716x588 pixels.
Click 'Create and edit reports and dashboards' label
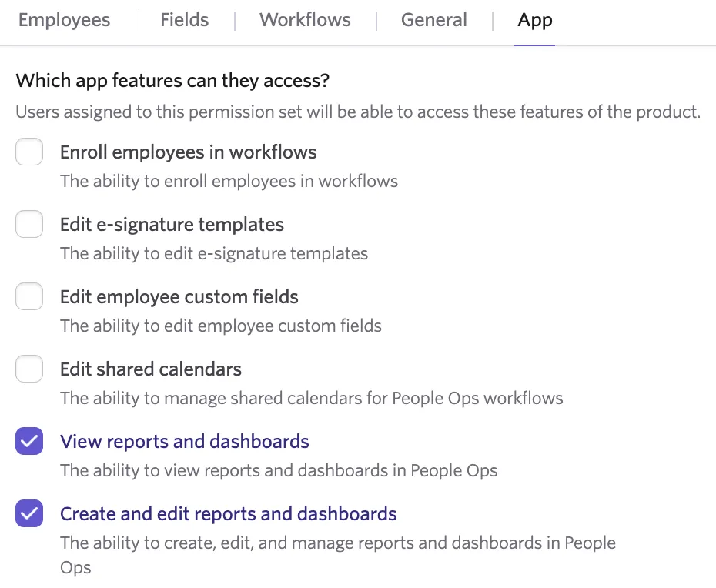(x=229, y=513)
